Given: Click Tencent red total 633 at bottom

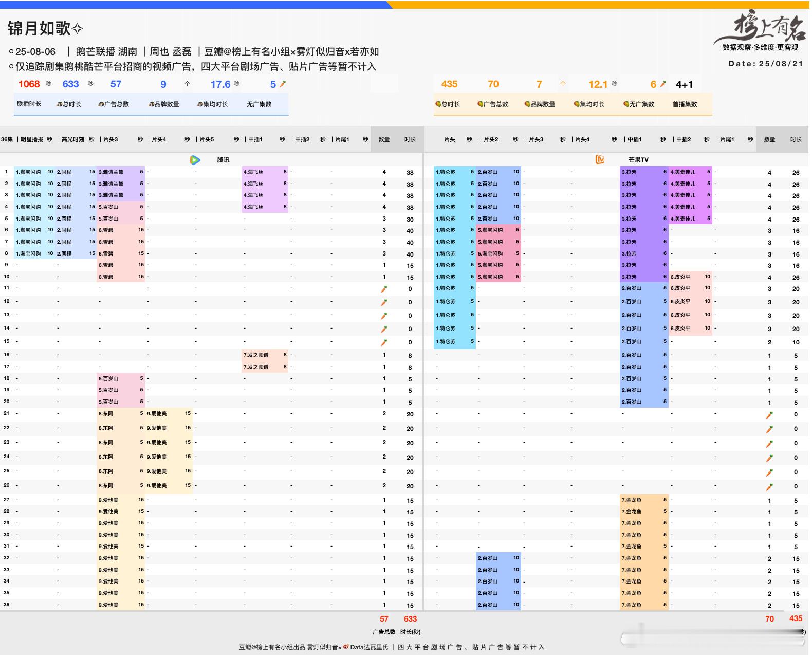Looking at the screenshot, I should (x=410, y=619).
